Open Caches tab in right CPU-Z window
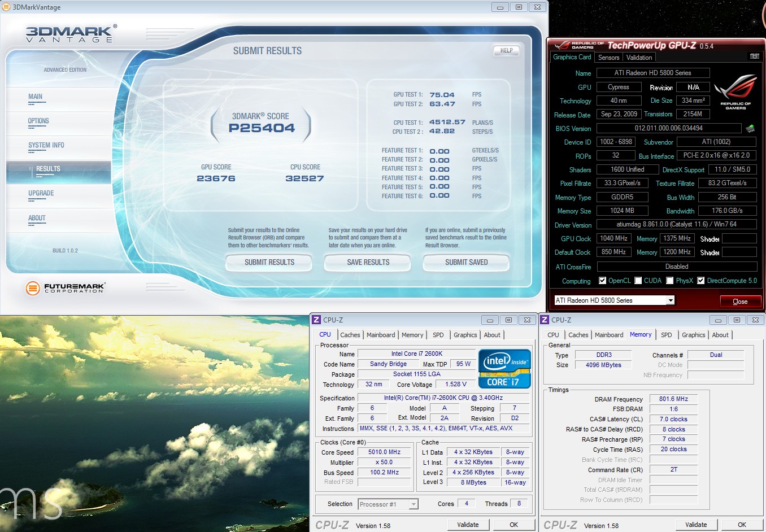Image resolution: width=766 pixels, height=532 pixels. point(578,335)
